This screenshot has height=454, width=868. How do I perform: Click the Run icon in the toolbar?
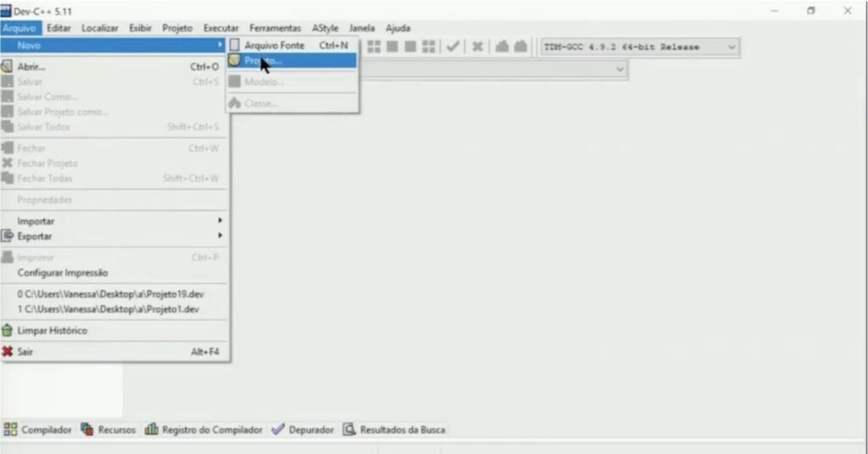[x=392, y=47]
